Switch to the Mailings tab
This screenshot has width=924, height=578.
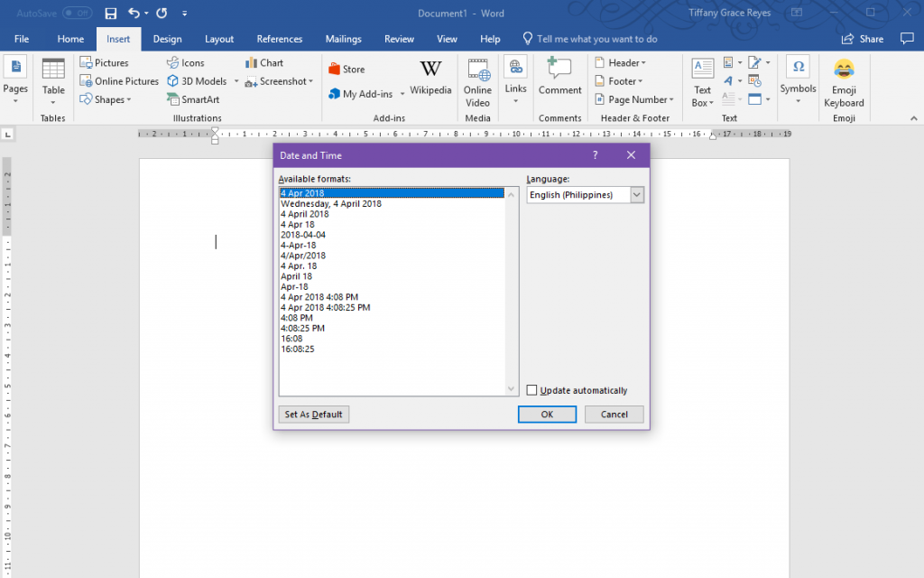click(x=343, y=39)
